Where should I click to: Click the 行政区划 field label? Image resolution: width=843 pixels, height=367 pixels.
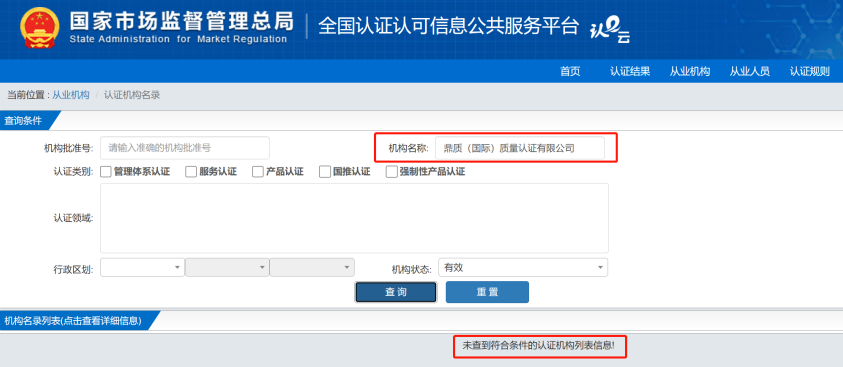click(x=73, y=269)
